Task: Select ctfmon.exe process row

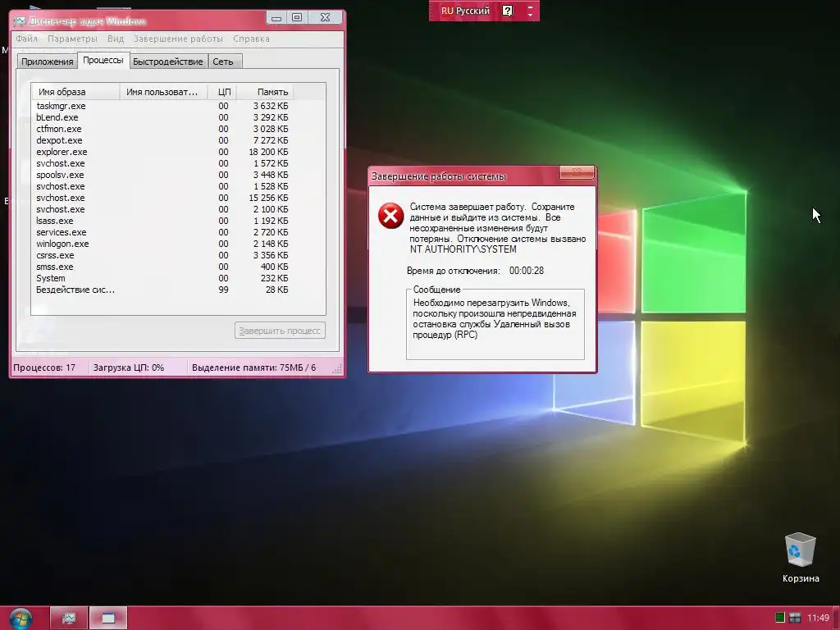Action: pos(162,129)
